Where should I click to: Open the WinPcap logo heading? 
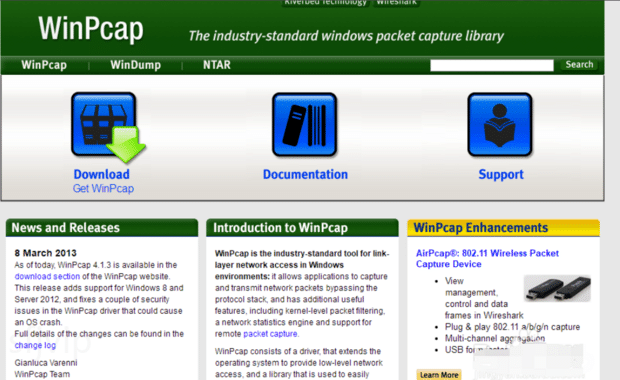91,28
